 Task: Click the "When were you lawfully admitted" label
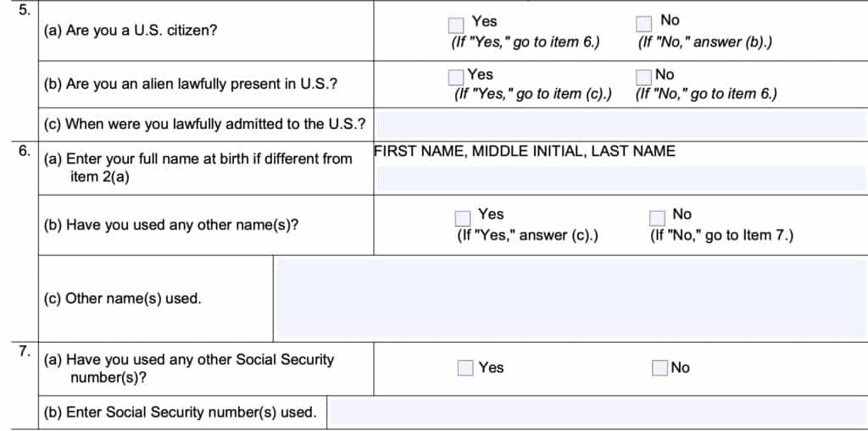(204, 124)
